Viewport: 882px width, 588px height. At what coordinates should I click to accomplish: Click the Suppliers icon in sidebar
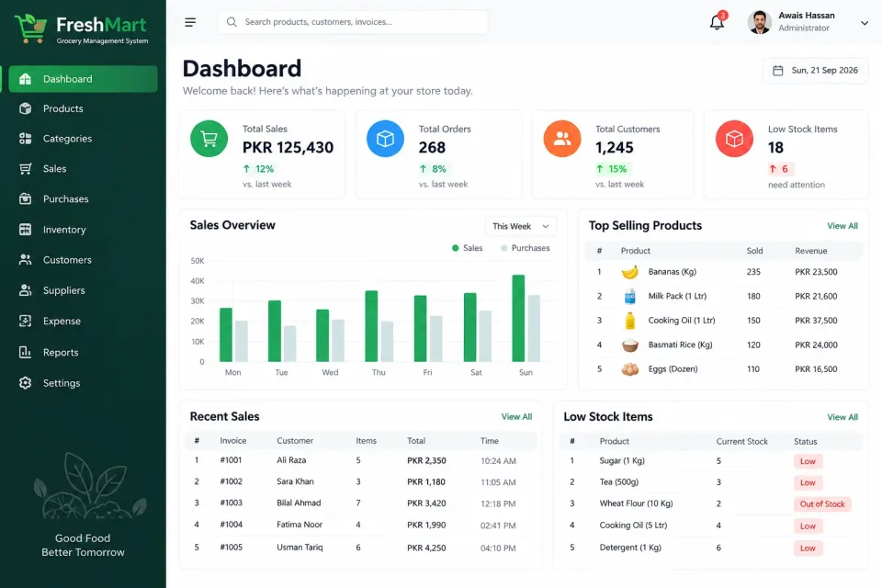26,290
